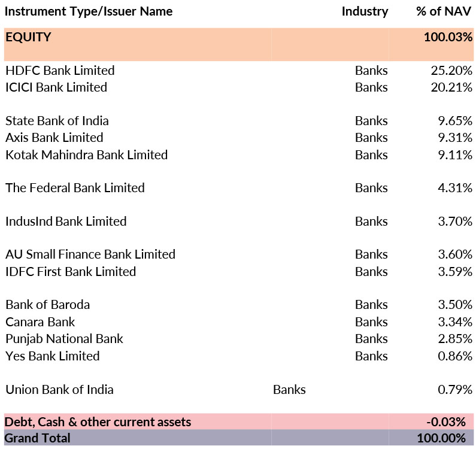
Task: Select the Instrument Type/Issuer Name header
Action: click(89, 11)
